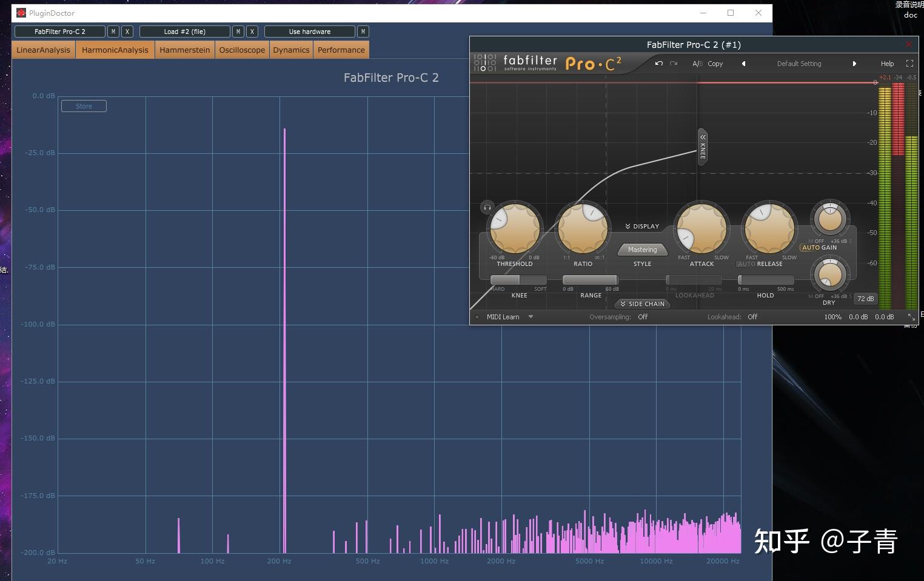Switch to Dynamics tab

click(x=291, y=50)
